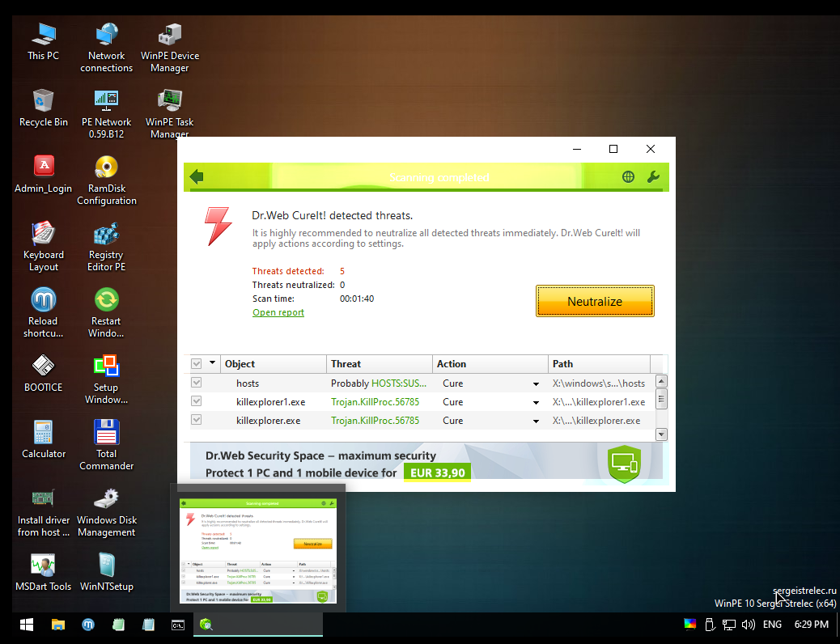Open Probably HOSTS:SUS... threat link
The width and height of the screenshot is (840, 644).
(x=379, y=383)
